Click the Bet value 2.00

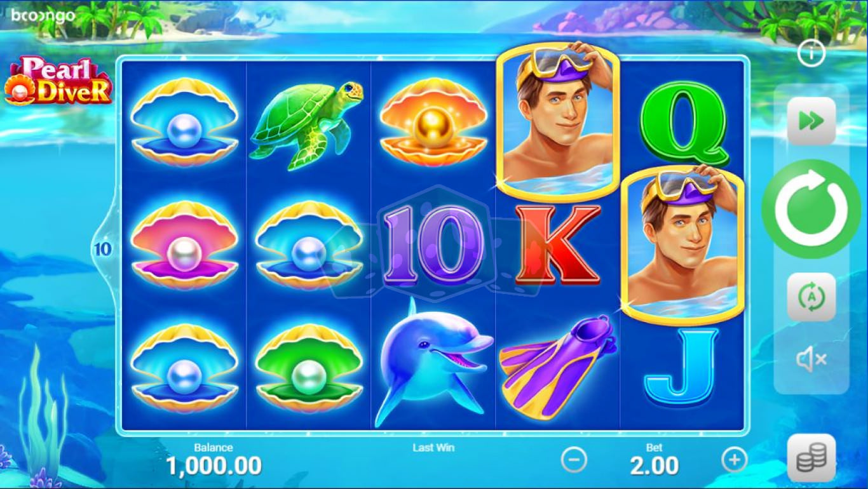(654, 466)
